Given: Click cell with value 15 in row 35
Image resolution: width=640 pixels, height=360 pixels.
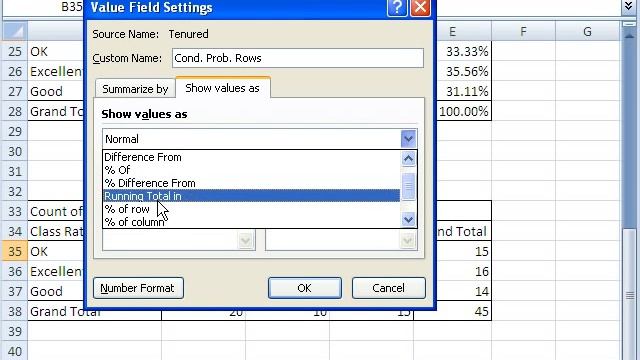Looking at the screenshot, I should tap(464, 251).
